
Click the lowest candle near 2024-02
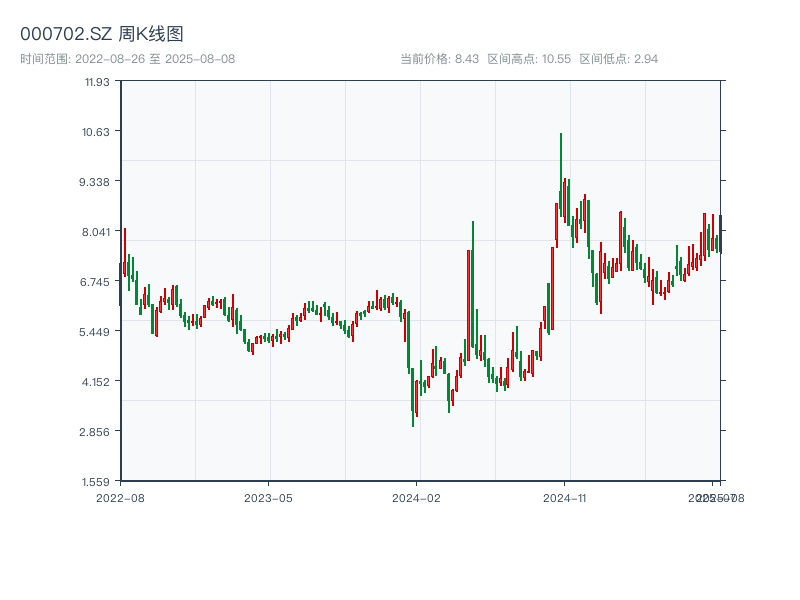413,420
